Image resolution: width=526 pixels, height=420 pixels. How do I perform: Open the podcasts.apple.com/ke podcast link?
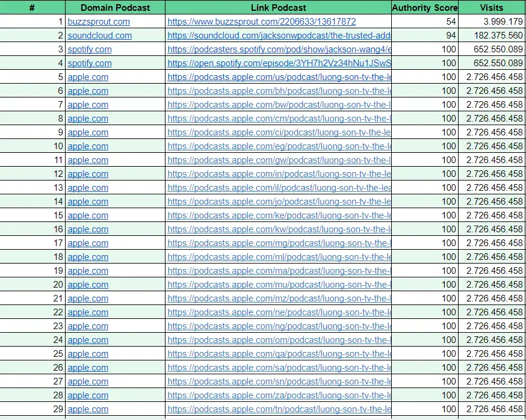point(279,215)
